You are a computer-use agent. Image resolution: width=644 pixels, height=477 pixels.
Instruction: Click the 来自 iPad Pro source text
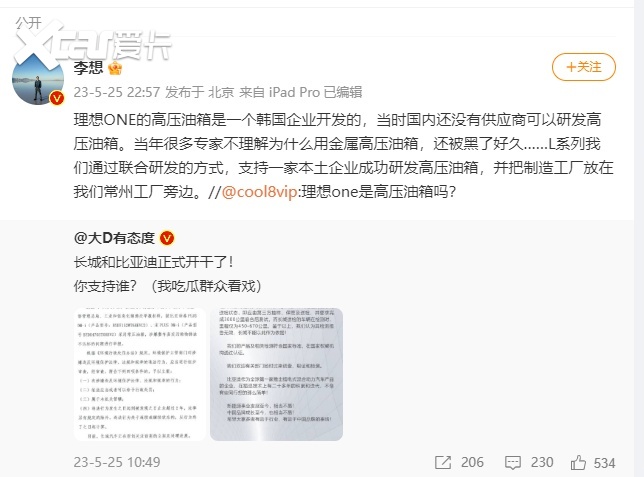279,92
